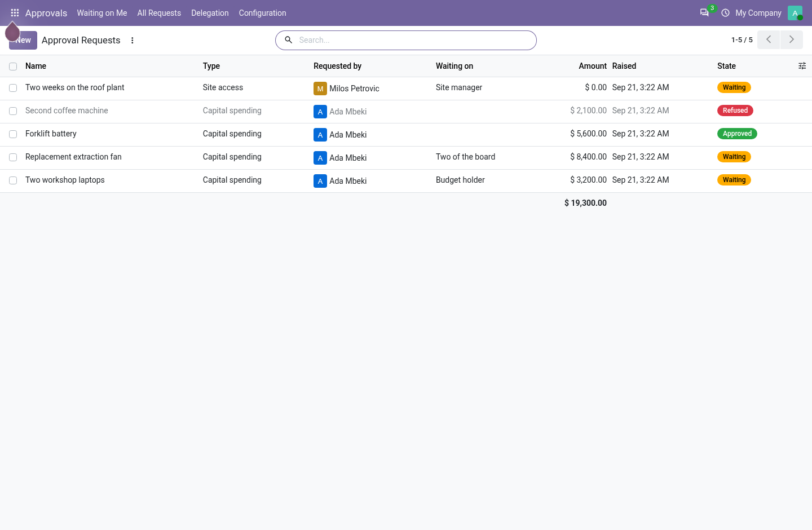Viewport: 812px width, 530px height.
Task: Open the Configuration menu
Action: pos(262,13)
